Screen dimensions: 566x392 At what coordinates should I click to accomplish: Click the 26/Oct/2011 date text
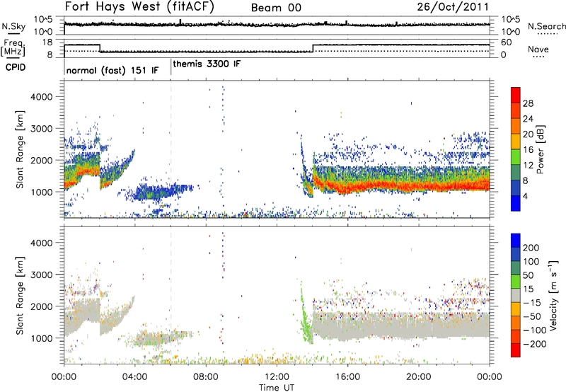tap(453, 7)
